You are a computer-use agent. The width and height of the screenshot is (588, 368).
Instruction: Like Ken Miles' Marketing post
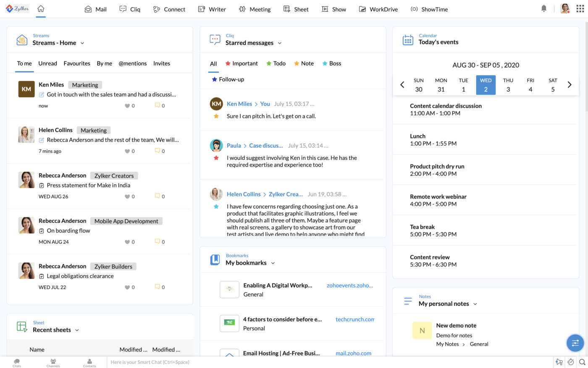tap(127, 106)
